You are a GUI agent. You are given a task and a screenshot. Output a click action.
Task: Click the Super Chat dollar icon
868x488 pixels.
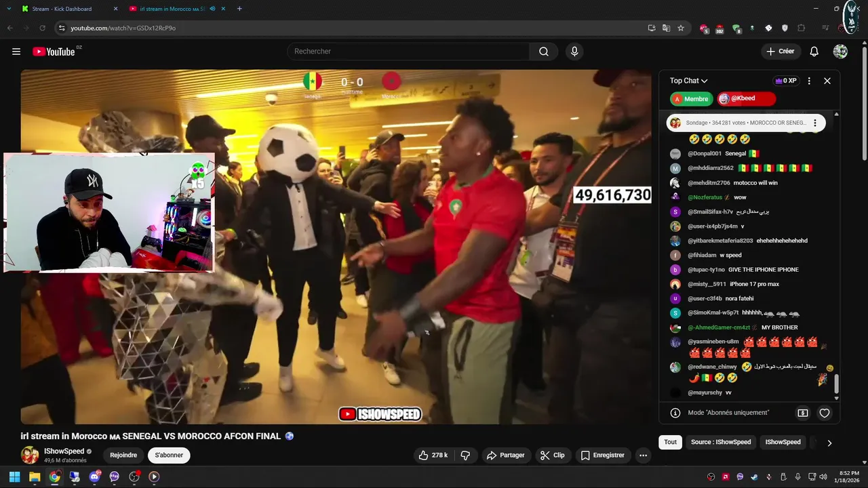(803, 413)
